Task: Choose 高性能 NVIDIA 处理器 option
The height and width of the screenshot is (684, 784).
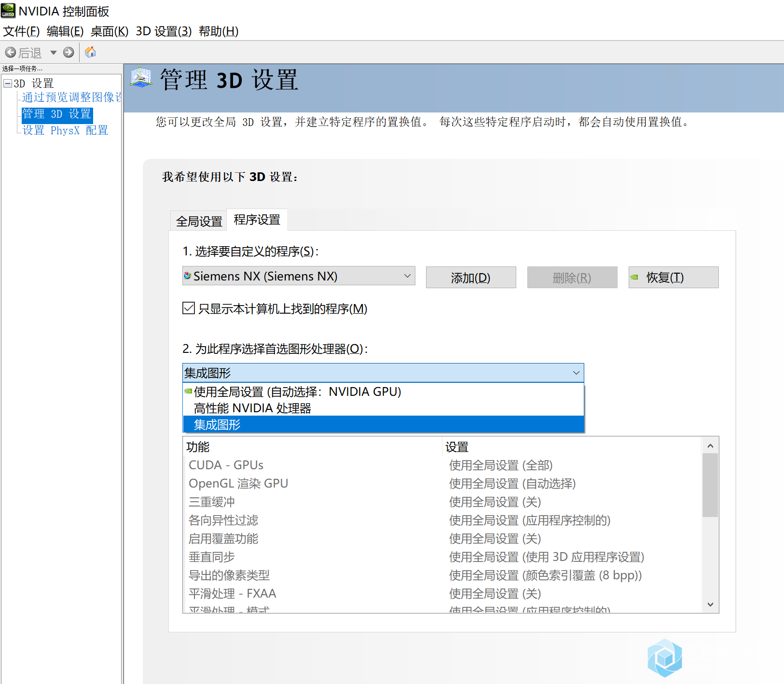Action: [x=383, y=408]
